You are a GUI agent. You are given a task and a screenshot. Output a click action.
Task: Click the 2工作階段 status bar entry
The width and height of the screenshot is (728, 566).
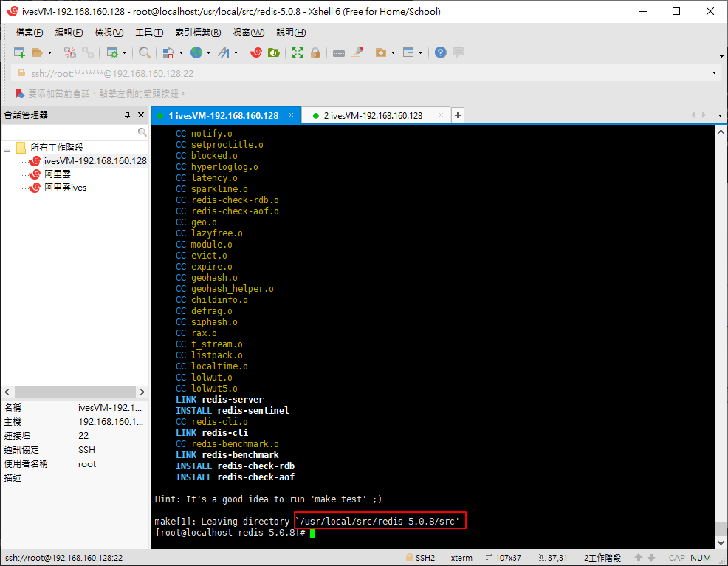click(x=602, y=558)
